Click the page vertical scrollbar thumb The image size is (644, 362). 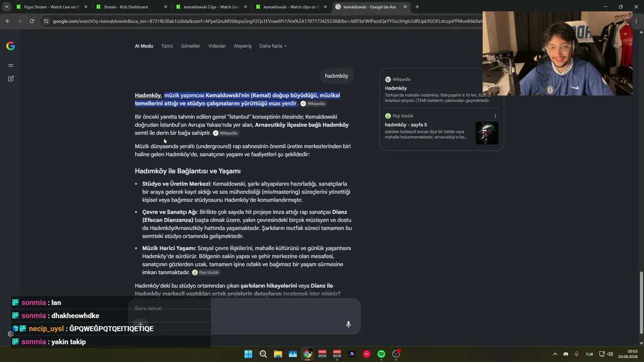pos(641,303)
